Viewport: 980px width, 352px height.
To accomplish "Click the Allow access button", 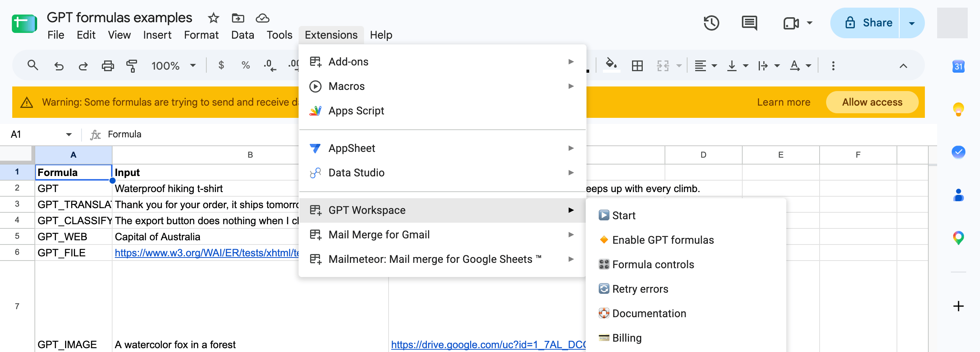I will 872,102.
